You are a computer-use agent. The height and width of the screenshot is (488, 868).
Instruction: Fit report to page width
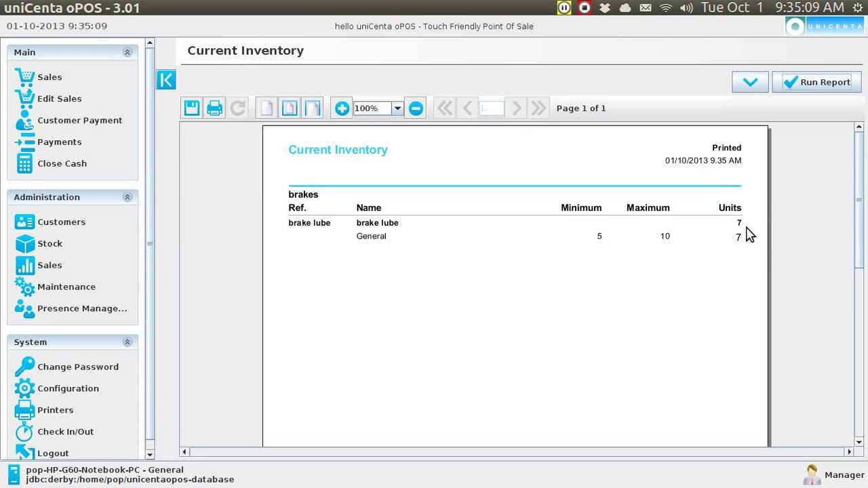(x=313, y=108)
